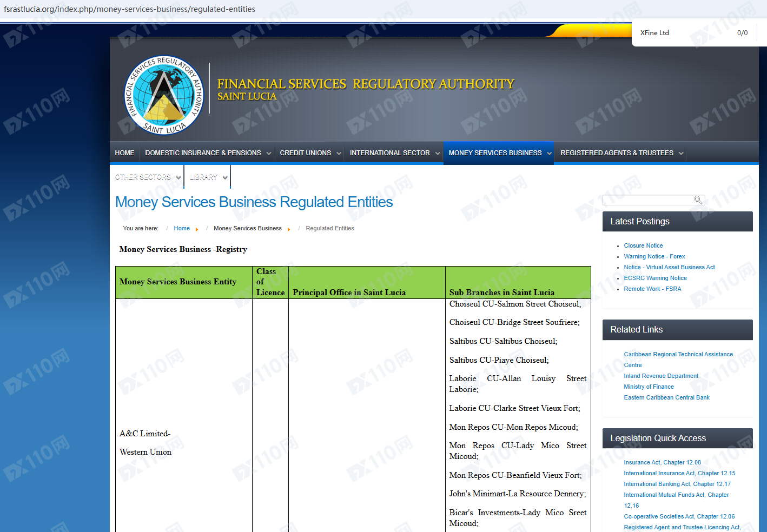This screenshot has height=532, width=767.
Task: Click the search magnifier icon
Action: point(698,200)
